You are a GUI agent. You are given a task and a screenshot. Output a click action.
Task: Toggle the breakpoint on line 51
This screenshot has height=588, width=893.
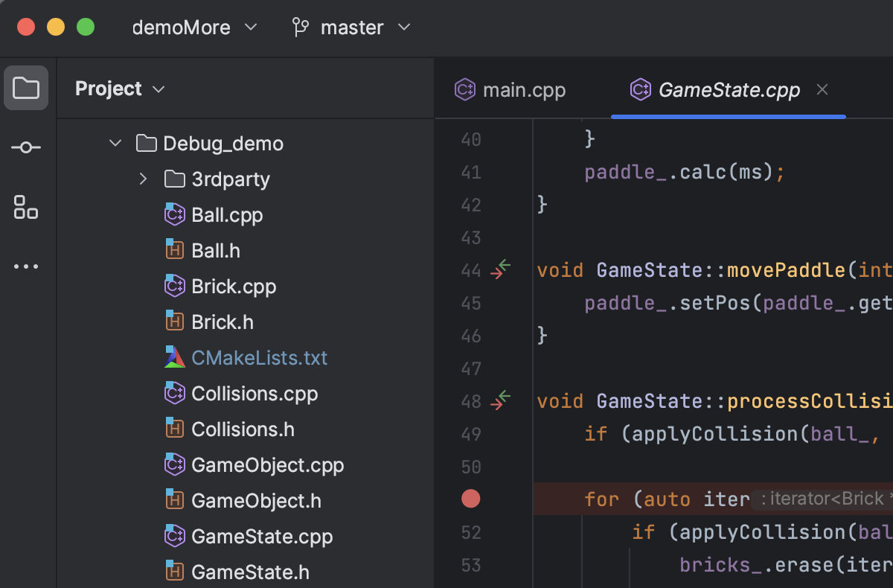pos(470,499)
